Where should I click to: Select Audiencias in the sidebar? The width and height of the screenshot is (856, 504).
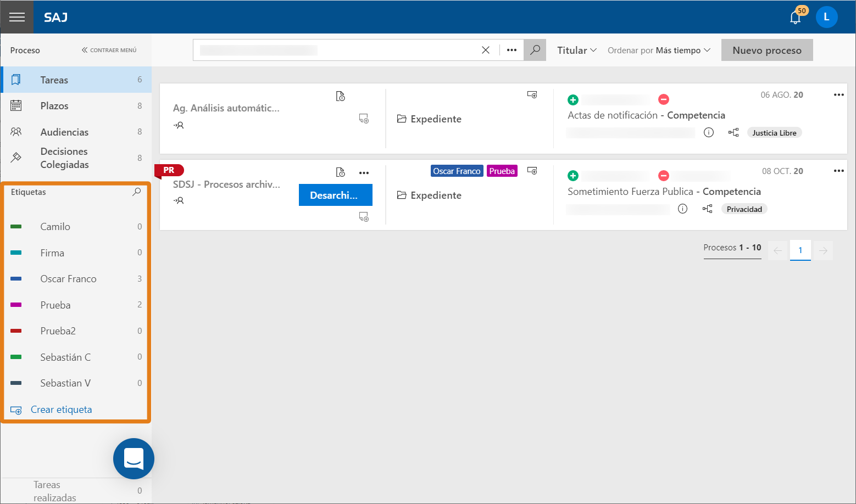76,132
